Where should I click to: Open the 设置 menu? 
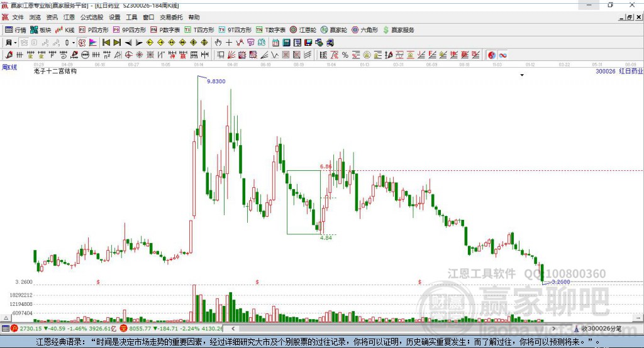point(114,17)
